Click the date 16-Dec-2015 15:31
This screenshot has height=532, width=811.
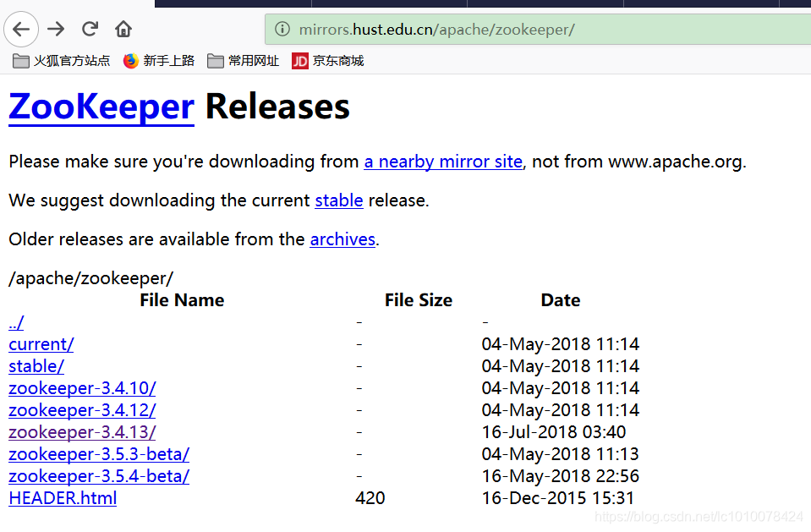557,498
